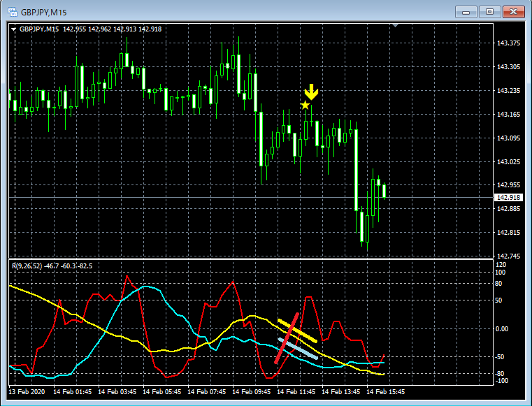Click the 14 Feb 11:45 time label
The width and height of the screenshot is (532, 406).
[296, 392]
